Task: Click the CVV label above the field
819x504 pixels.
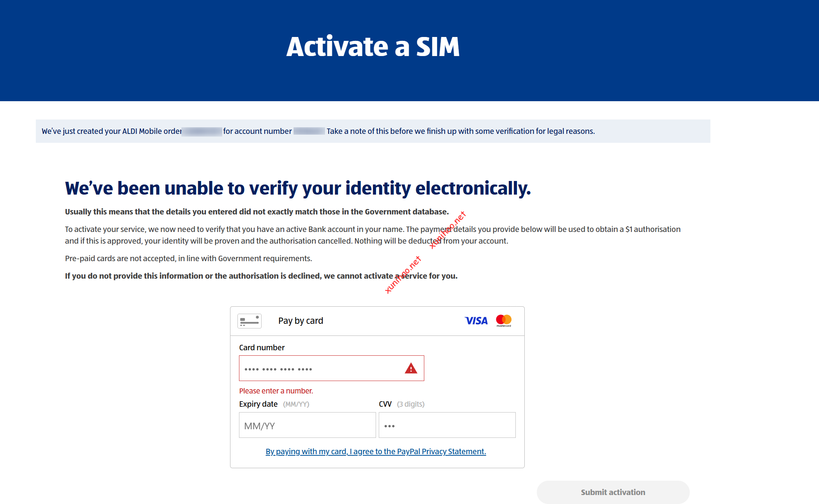Action: pyautogui.click(x=385, y=404)
